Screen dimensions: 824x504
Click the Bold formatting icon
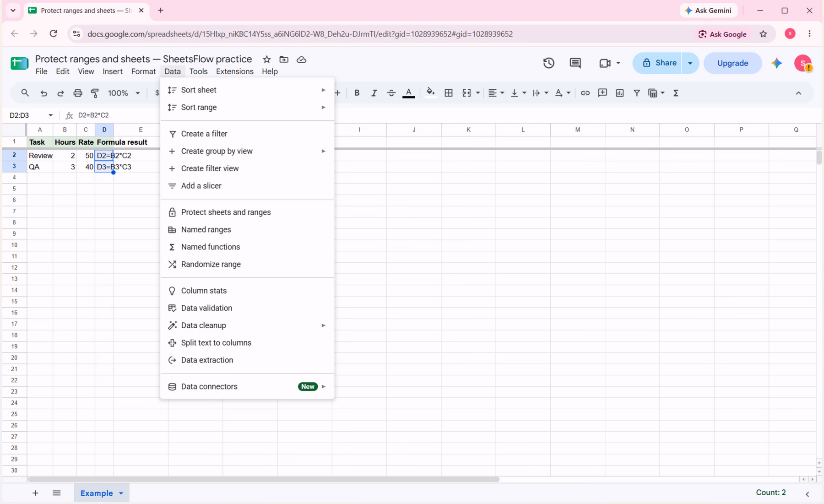357,93
